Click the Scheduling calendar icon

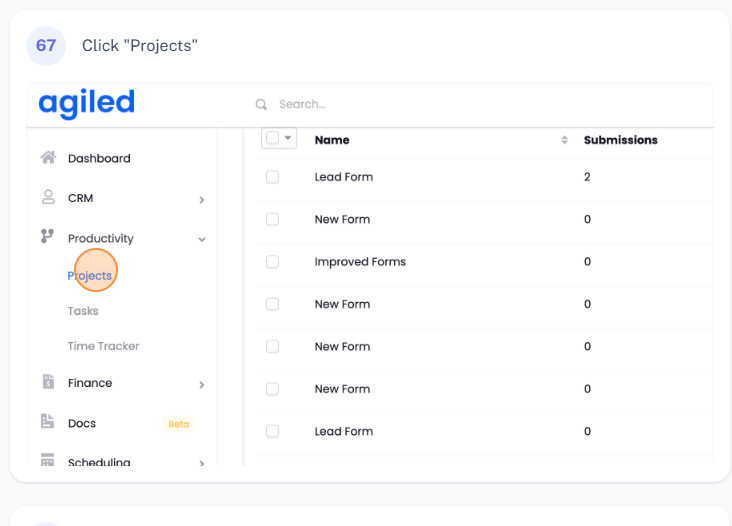pos(47,461)
